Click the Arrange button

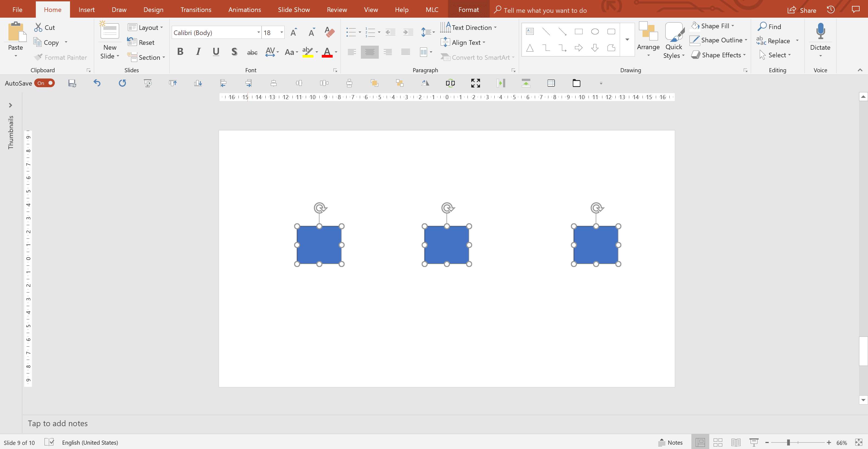click(x=648, y=40)
